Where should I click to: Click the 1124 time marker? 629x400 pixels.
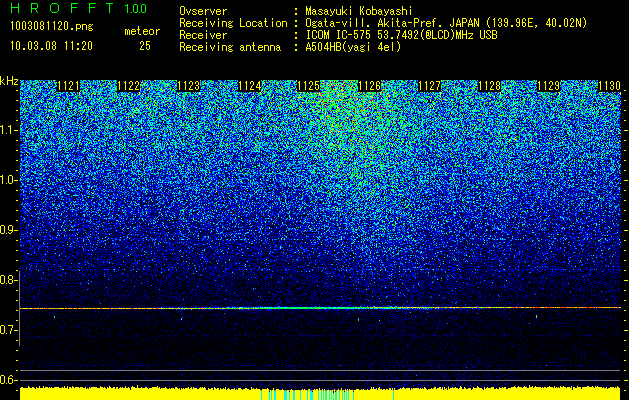coord(249,86)
